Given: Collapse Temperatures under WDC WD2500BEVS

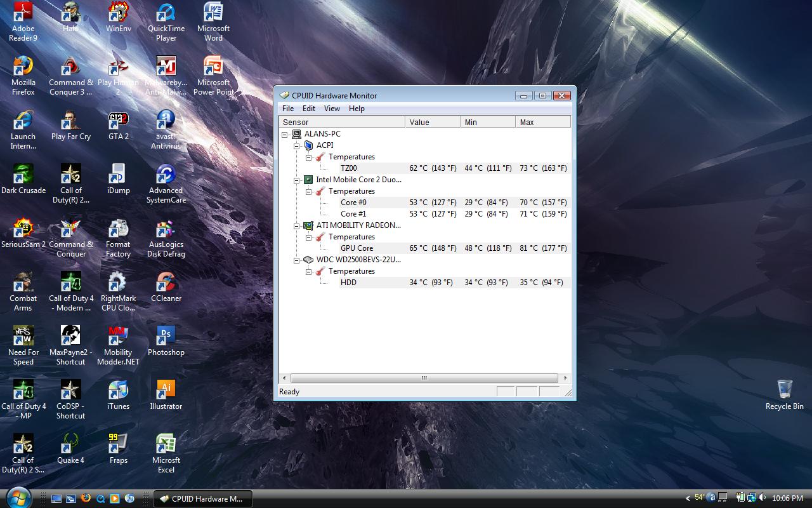Looking at the screenshot, I should pyautogui.click(x=309, y=272).
